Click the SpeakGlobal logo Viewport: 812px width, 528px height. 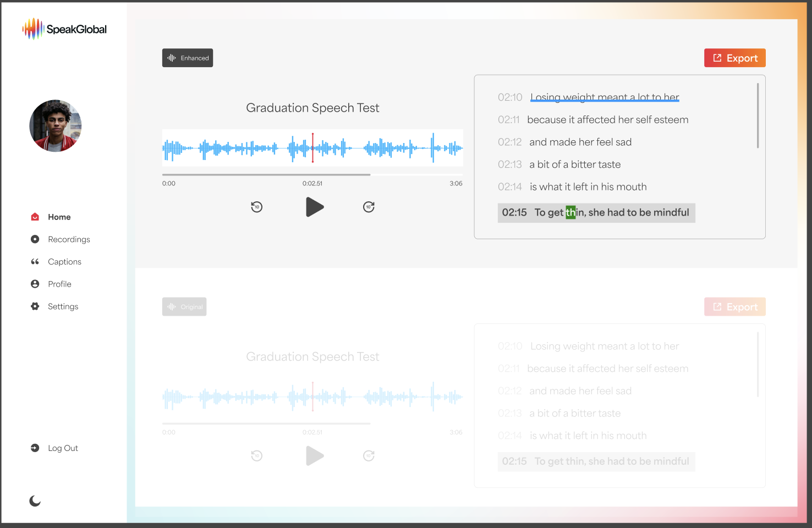pos(64,29)
